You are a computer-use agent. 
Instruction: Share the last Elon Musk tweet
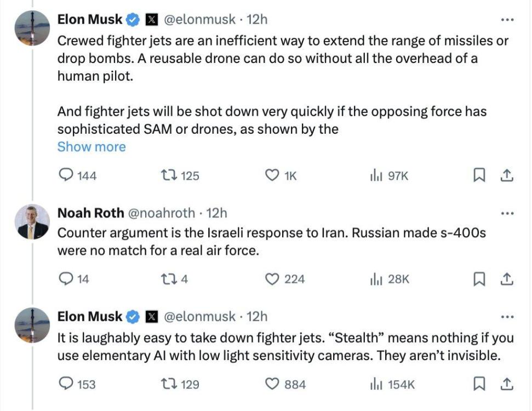(507, 384)
